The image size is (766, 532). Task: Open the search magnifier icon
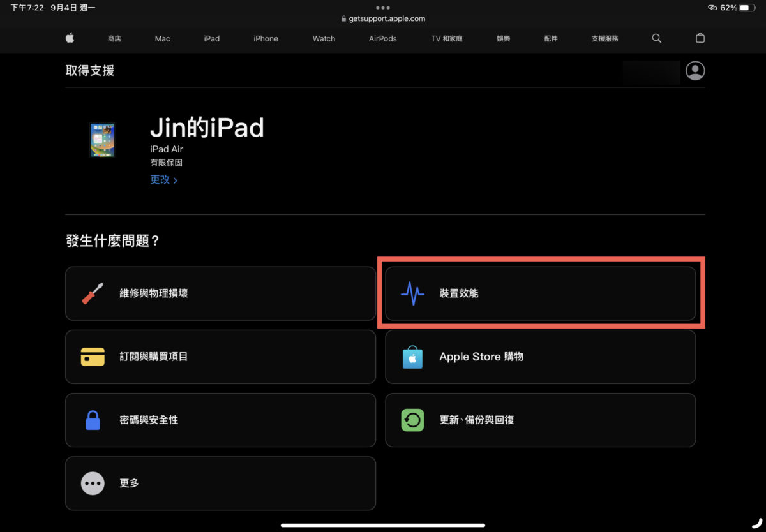pos(656,38)
